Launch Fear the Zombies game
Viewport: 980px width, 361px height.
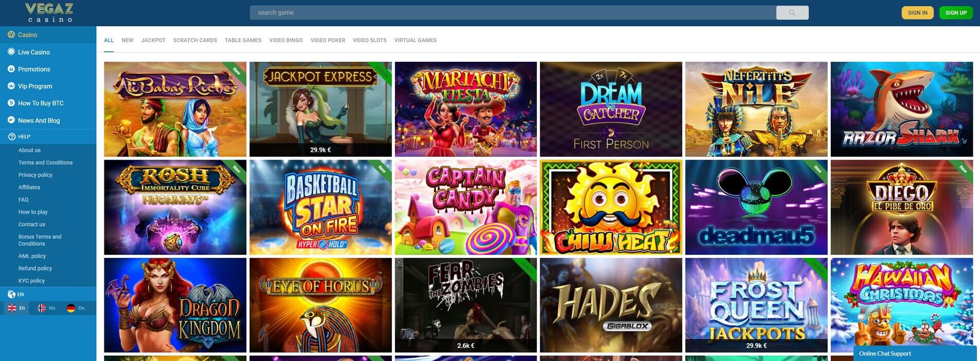pos(466,305)
